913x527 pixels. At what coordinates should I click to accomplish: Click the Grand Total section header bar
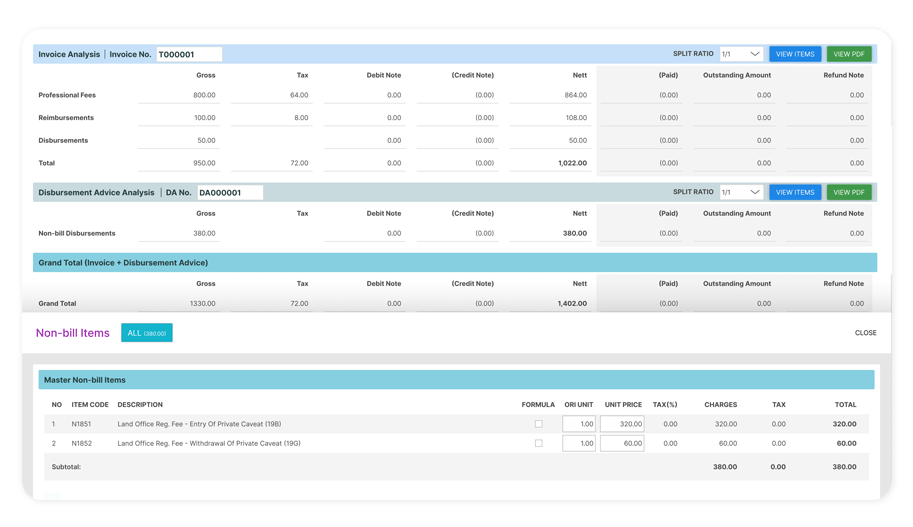(455, 263)
